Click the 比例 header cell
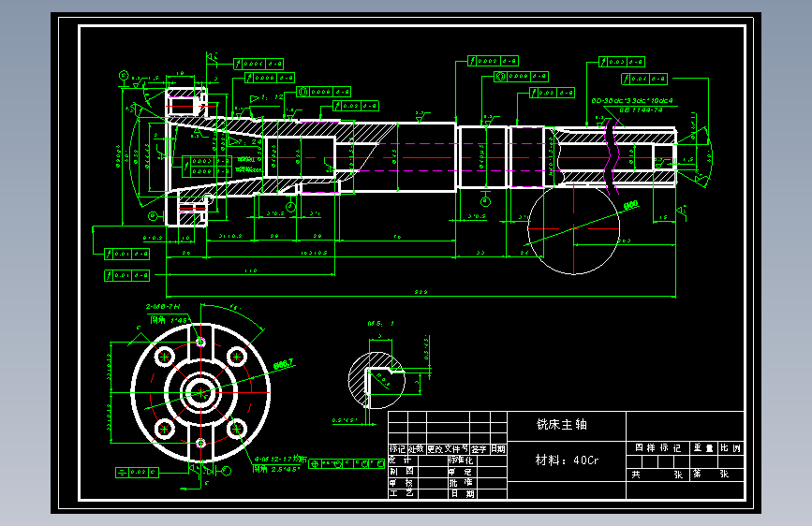Screen dimensions: 812x526 tap(731, 447)
